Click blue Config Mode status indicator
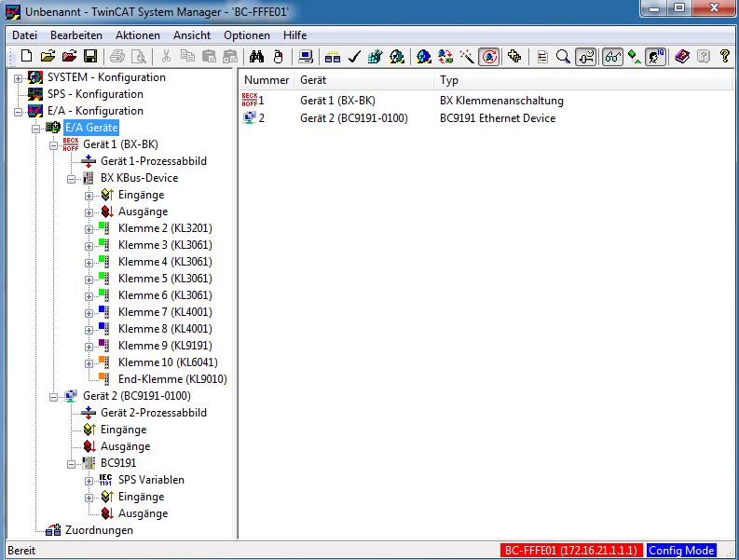Screen dimensions: 739x560 coord(681,551)
